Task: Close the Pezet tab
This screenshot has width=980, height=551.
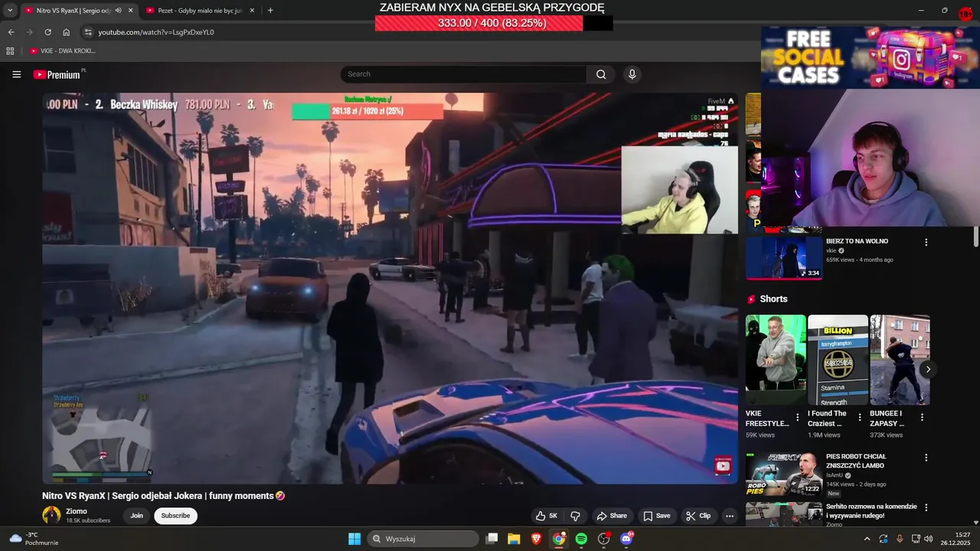Action: (x=252, y=11)
